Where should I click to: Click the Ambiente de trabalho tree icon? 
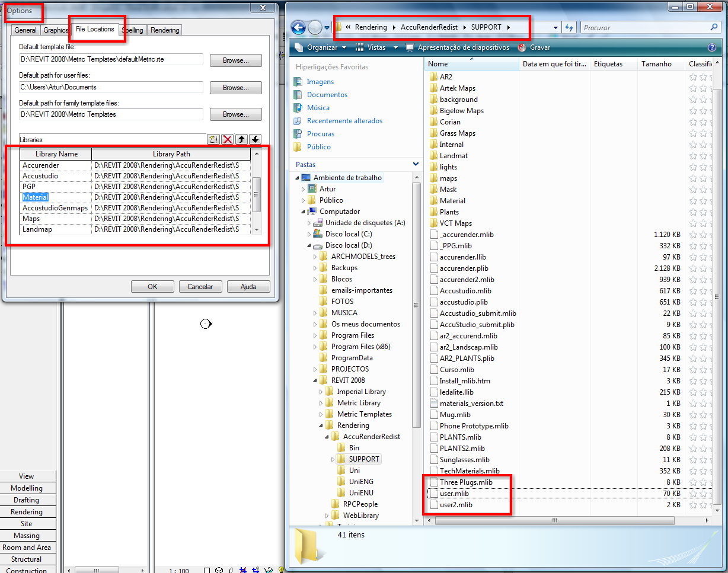(306, 178)
